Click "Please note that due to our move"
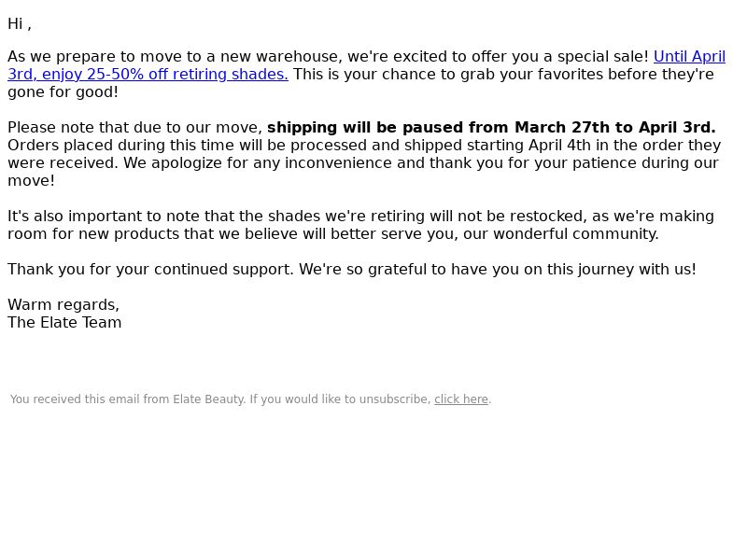The width and height of the screenshot is (747, 560). point(135,128)
